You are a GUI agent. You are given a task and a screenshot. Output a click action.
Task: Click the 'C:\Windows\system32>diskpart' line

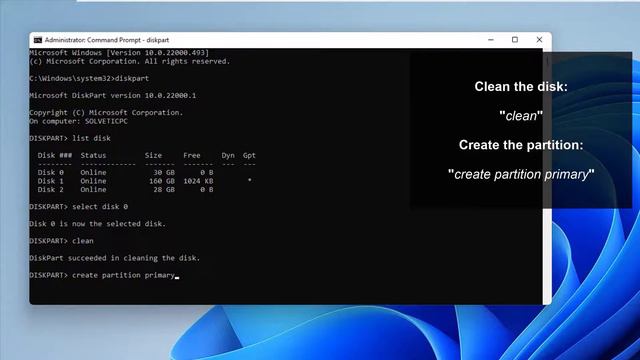[x=89, y=78]
